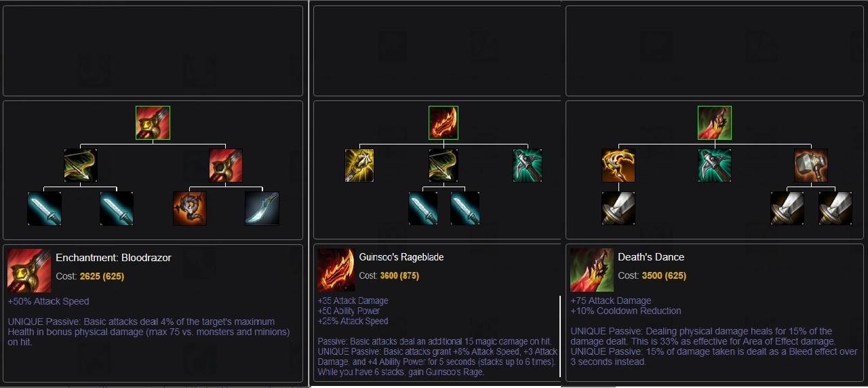The height and width of the screenshot is (388, 868).
Task: Click Guinsoo's Rageblade icon atop its build tree
Action: [x=443, y=123]
